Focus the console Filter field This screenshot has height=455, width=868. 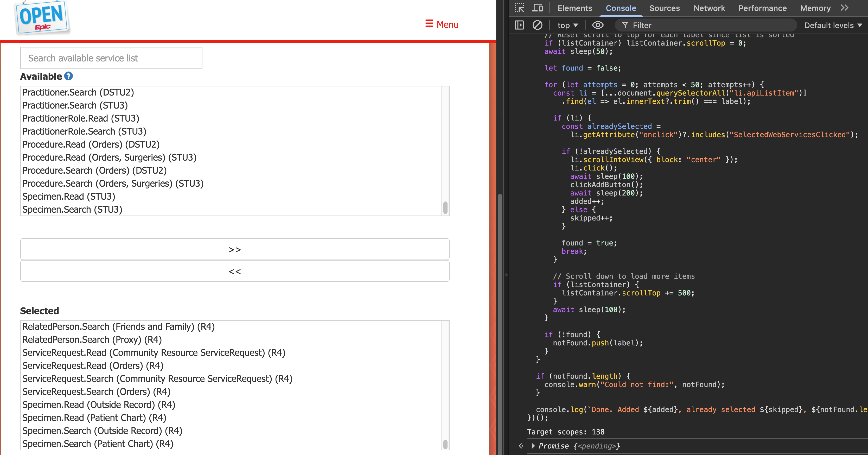coord(706,25)
